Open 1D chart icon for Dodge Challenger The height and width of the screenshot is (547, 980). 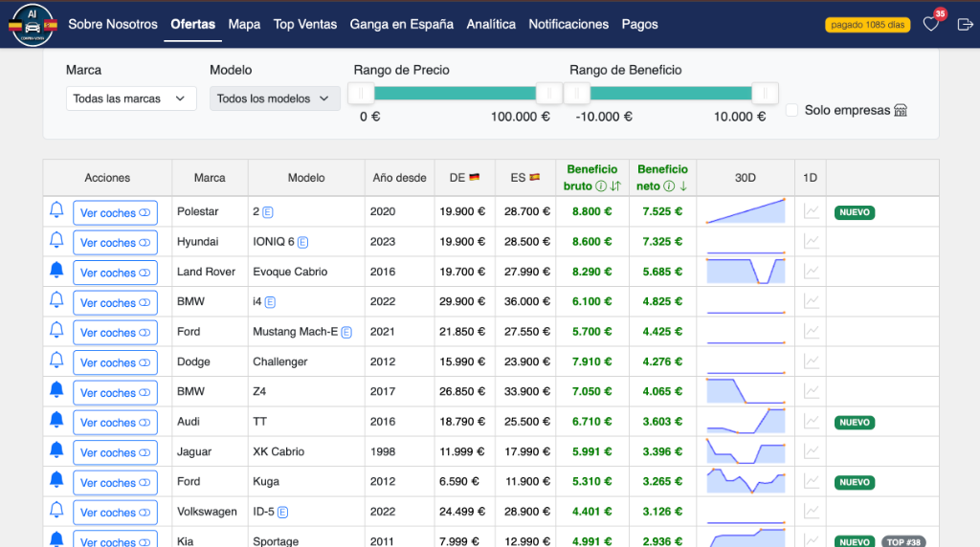click(x=811, y=361)
